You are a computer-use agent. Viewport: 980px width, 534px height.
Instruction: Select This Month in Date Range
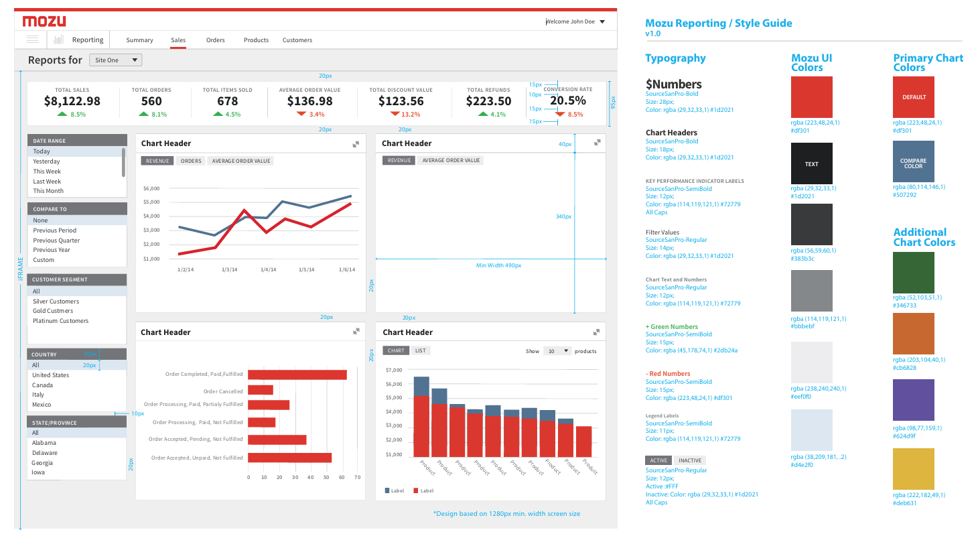point(74,191)
